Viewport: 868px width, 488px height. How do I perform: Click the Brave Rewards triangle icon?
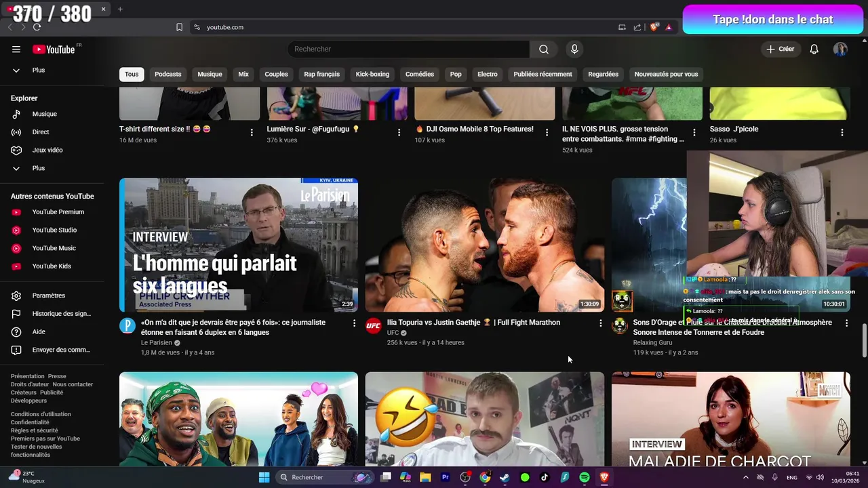(669, 27)
